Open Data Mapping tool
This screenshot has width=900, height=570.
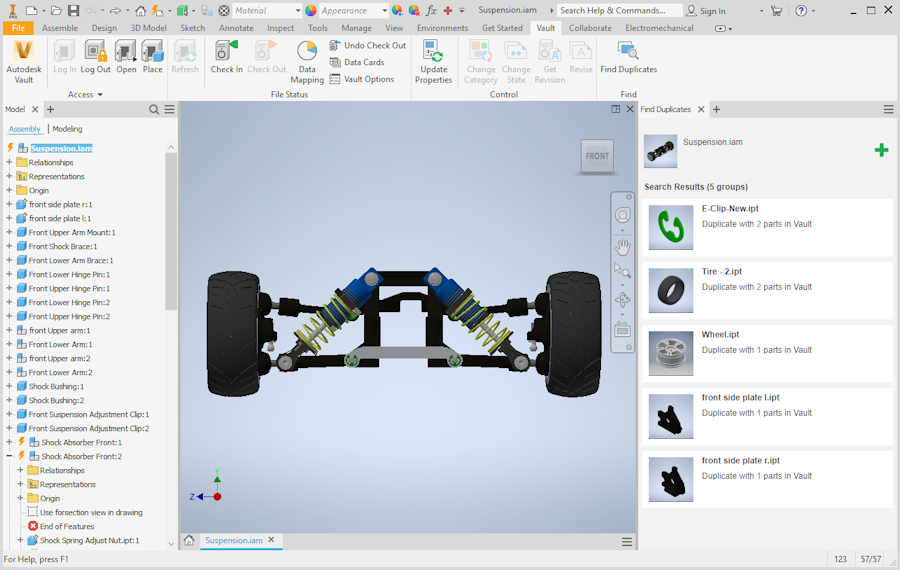[307, 62]
